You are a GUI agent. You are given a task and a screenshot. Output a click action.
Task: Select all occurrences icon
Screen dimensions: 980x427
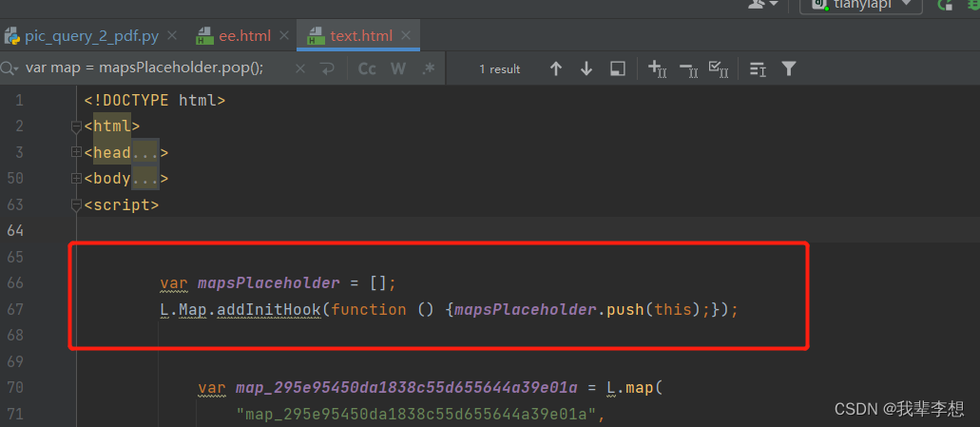719,68
